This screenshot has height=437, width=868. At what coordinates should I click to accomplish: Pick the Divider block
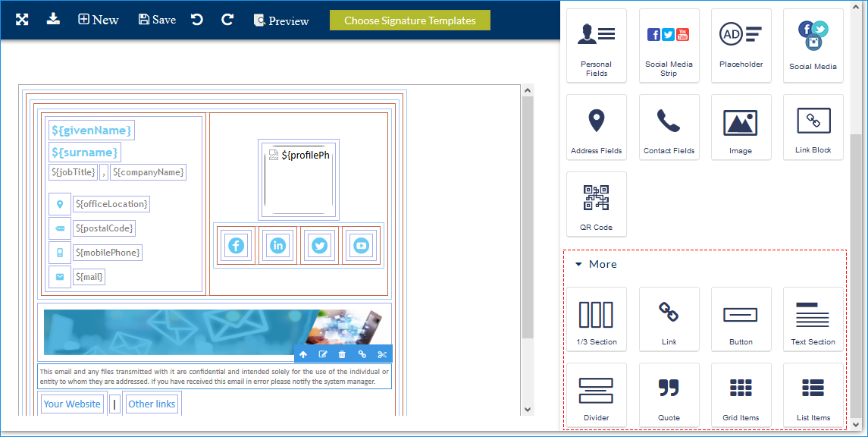click(x=597, y=395)
